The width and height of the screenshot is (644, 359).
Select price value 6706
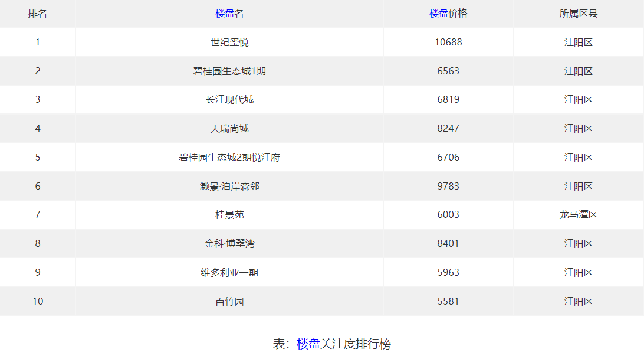coord(448,158)
